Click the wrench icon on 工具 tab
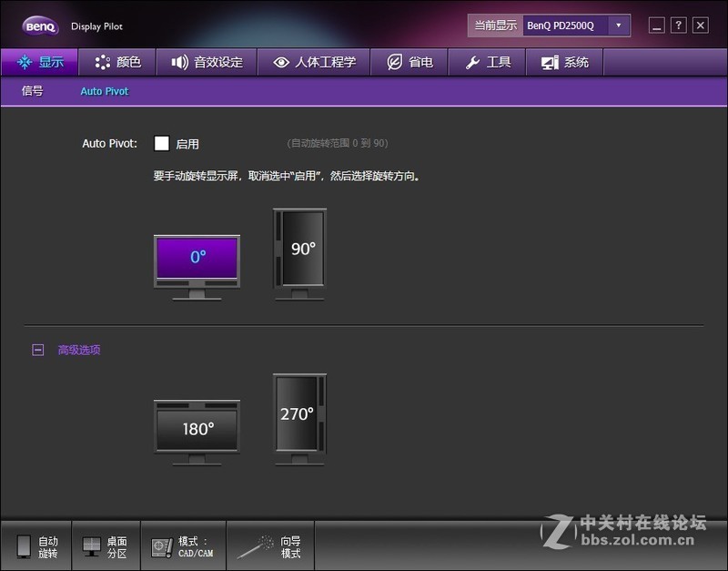Image resolution: width=728 pixels, height=571 pixels. pos(476,62)
